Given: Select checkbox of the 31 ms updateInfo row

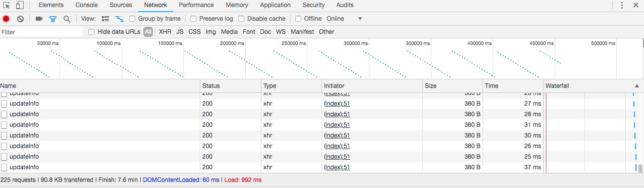Looking at the screenshot, I should (x=4, y=125).
